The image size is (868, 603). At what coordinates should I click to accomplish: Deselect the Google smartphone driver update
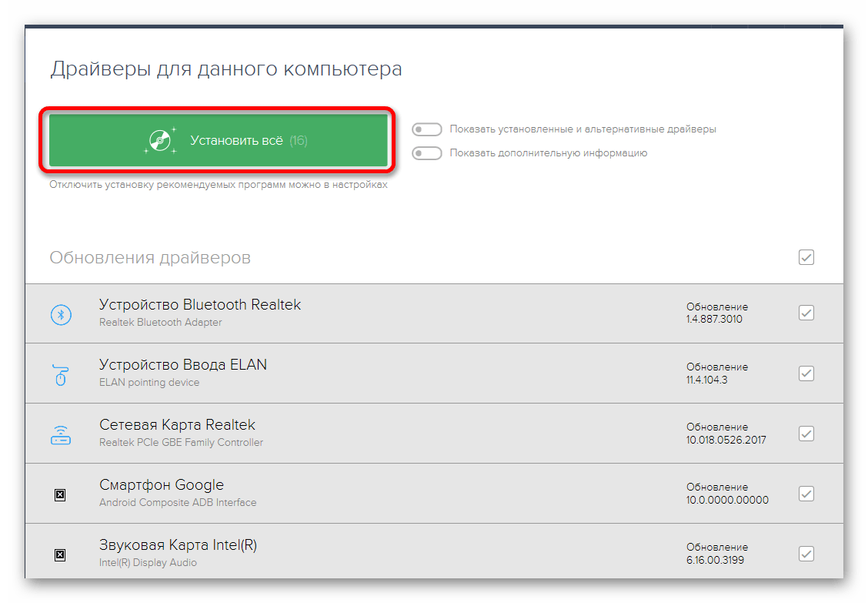coord(806,494)
